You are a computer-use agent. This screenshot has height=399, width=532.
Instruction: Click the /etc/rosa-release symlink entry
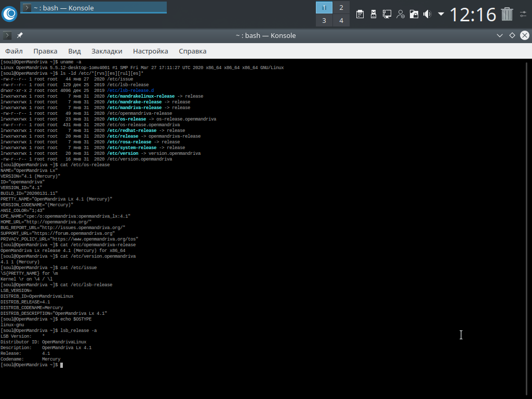click(129, 142)
